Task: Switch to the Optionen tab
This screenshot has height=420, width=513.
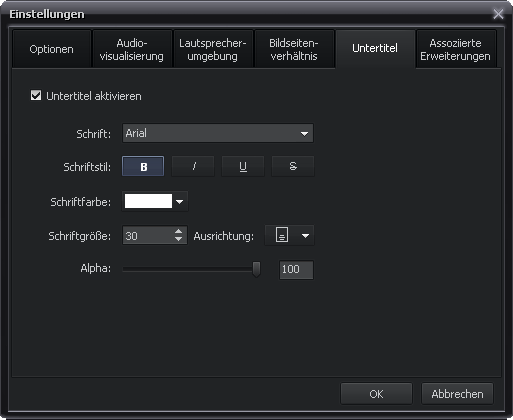Action: point(52,49)
